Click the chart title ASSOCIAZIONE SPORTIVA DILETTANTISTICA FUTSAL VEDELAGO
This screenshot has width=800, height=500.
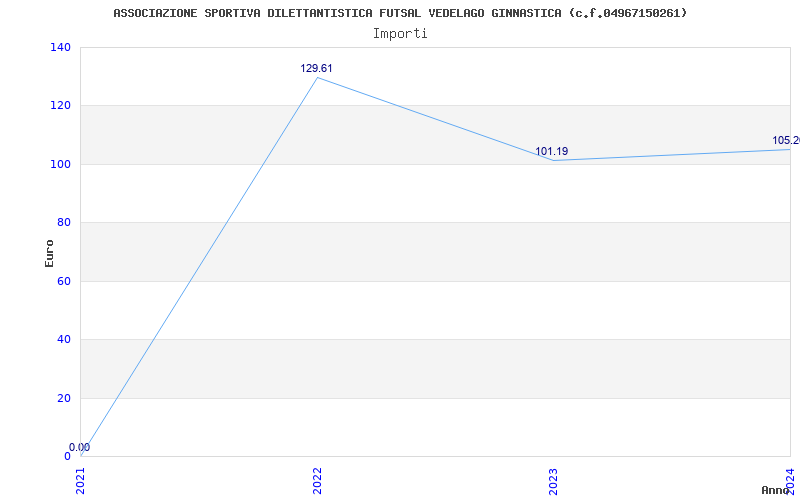click(400, 13)
